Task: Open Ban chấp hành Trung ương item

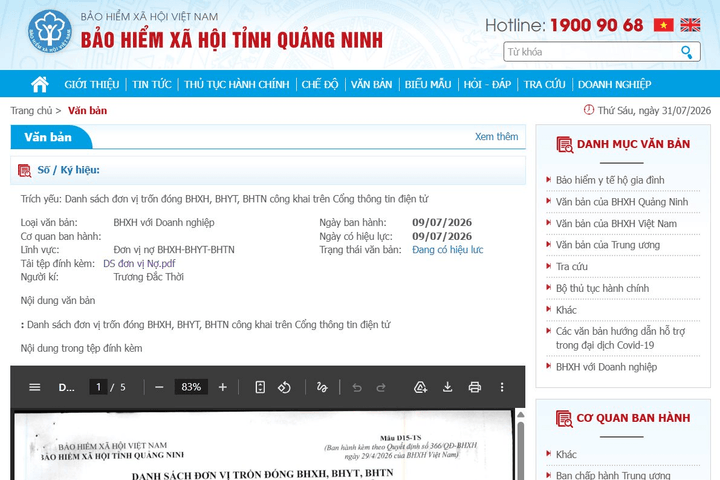Action: point(613,475)
